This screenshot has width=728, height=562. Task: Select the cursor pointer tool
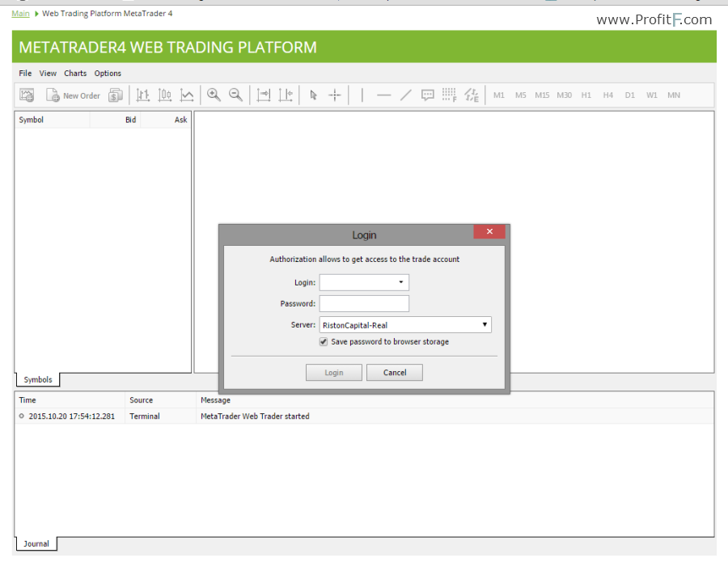[x=313, y=95]
